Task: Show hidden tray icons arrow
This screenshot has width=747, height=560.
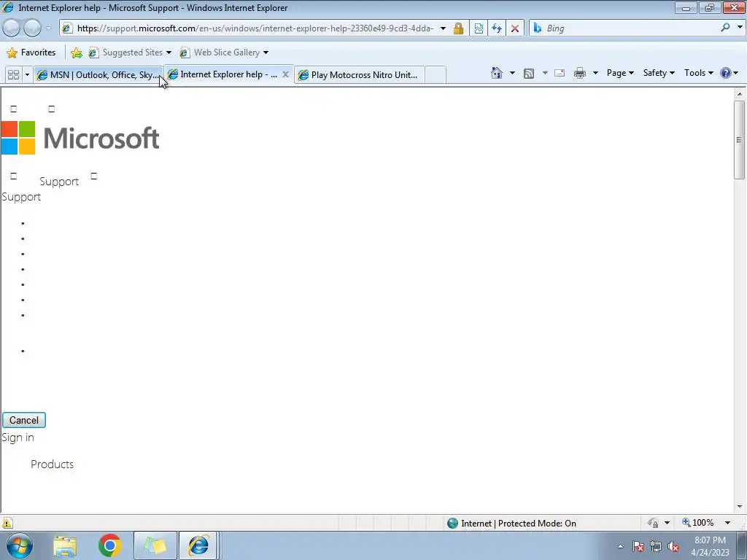Action: pos(620,546)
